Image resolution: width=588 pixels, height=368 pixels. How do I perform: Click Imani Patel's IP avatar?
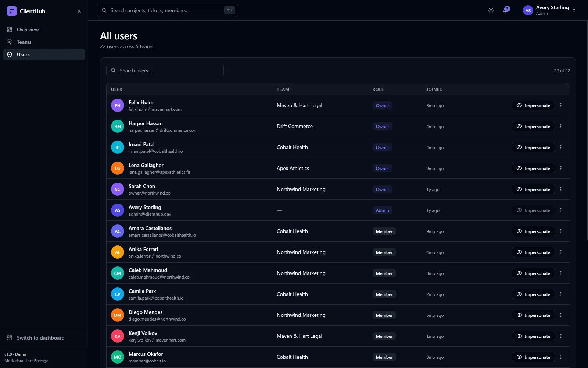click(x=118, y=147)
